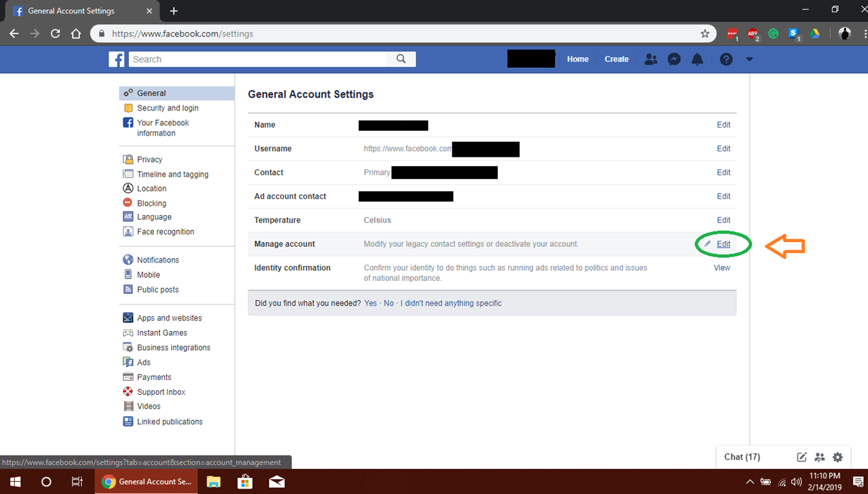Viewport: 868px width, 494px height.
Task: View Identity confirmation
Action: coord(722,268)
